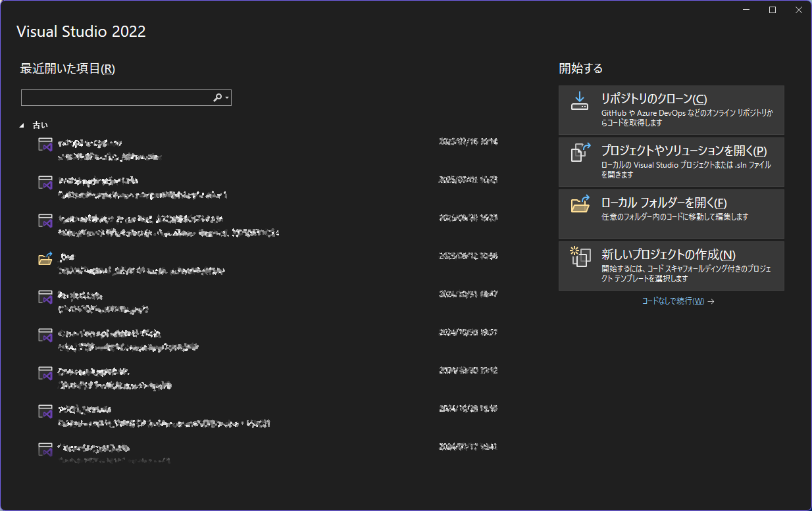Collapse the 古い group triangle

coord(22,125)
